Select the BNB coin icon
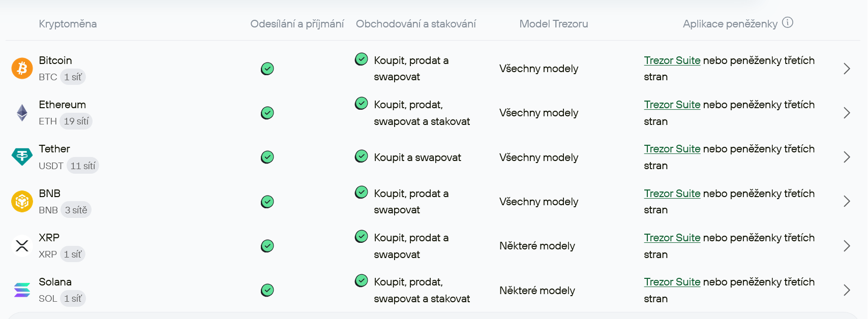 (x=21, y=202)
